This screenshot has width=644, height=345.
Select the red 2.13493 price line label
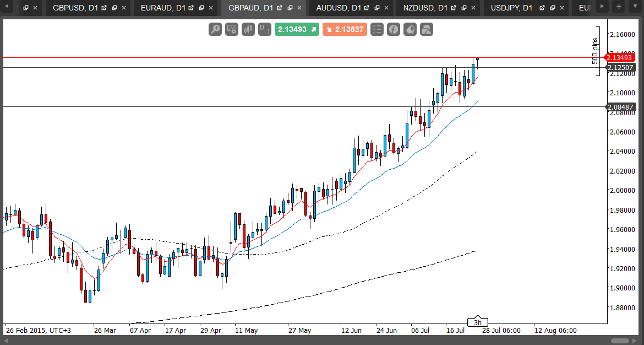(620, 57)
